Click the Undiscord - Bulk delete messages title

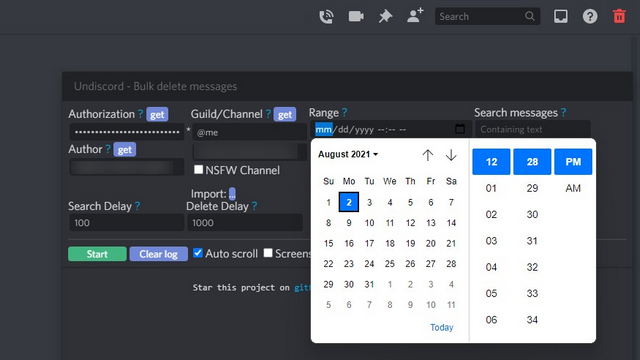(156, 86)
